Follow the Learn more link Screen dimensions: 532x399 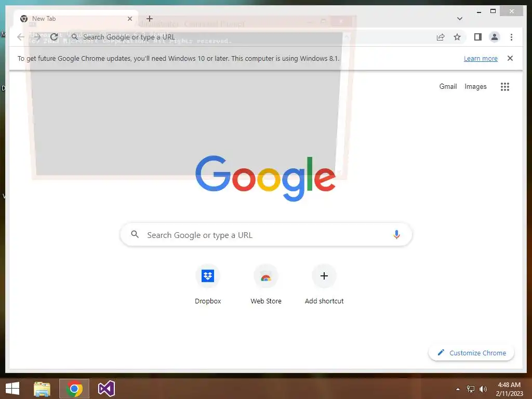tap(481, 58)
